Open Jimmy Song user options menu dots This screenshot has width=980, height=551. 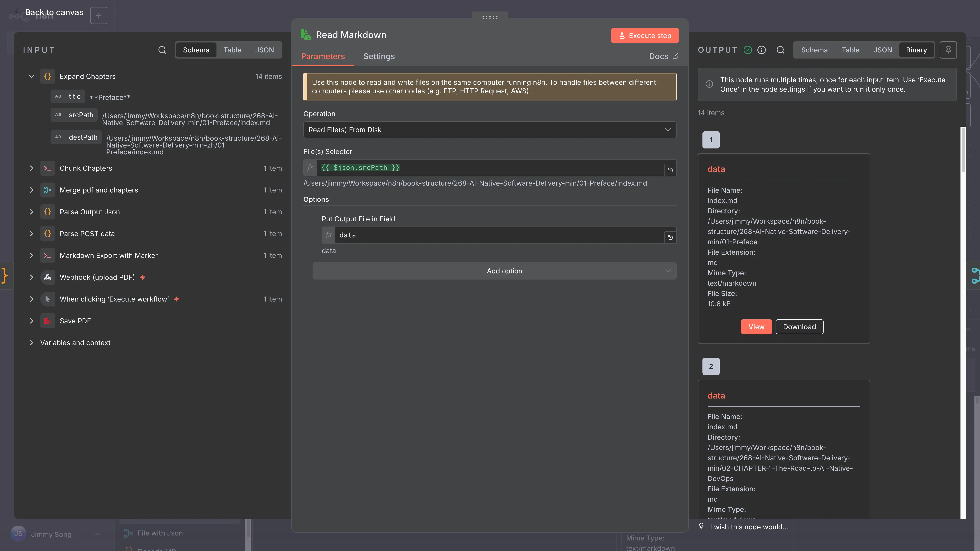[97, 534]
